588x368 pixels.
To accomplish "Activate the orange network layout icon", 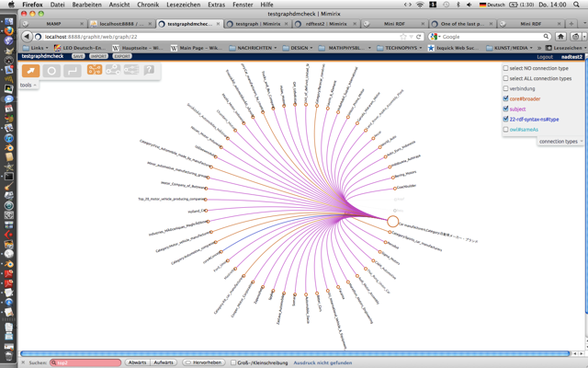I will 95,70.
